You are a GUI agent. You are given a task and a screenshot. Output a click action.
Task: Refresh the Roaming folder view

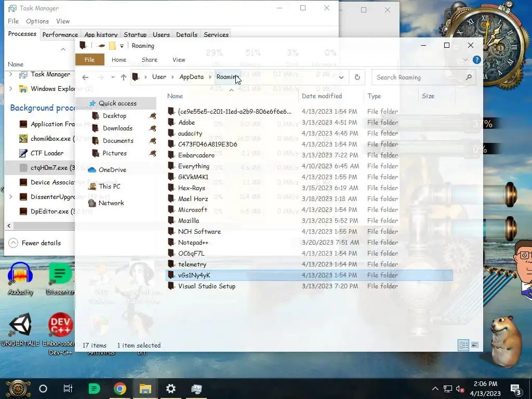tap(357, 77)
